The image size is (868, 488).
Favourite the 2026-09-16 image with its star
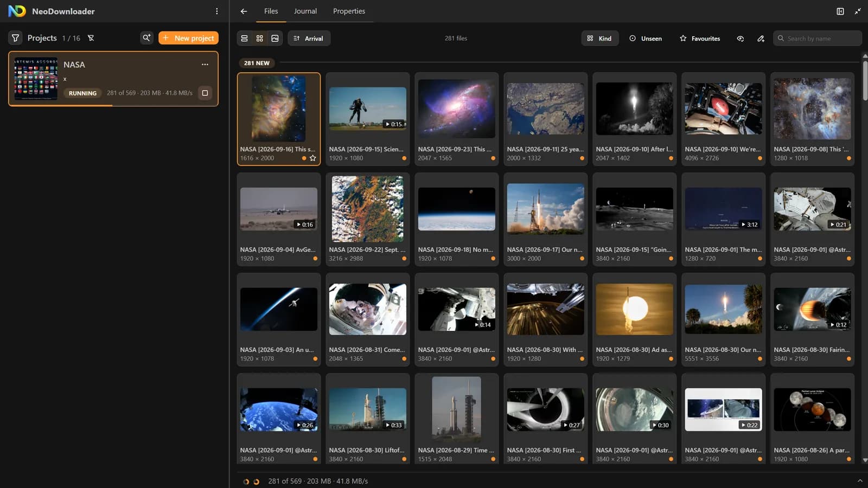coord(313,158)
